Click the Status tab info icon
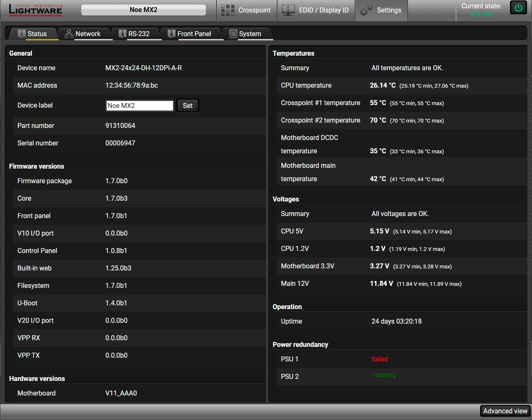The image size is (532, 420). (22, 34)
